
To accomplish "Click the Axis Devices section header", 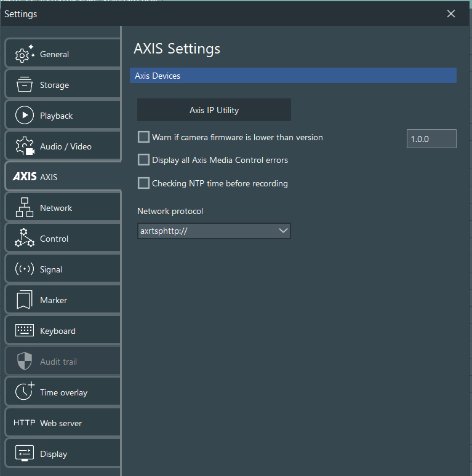I will click(x=293, y=76).
